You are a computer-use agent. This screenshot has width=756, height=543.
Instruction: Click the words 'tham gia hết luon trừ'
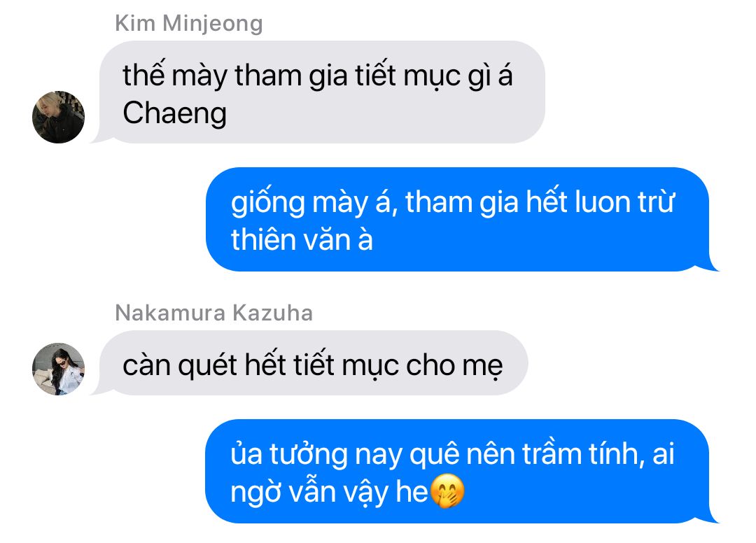[540, 202]
